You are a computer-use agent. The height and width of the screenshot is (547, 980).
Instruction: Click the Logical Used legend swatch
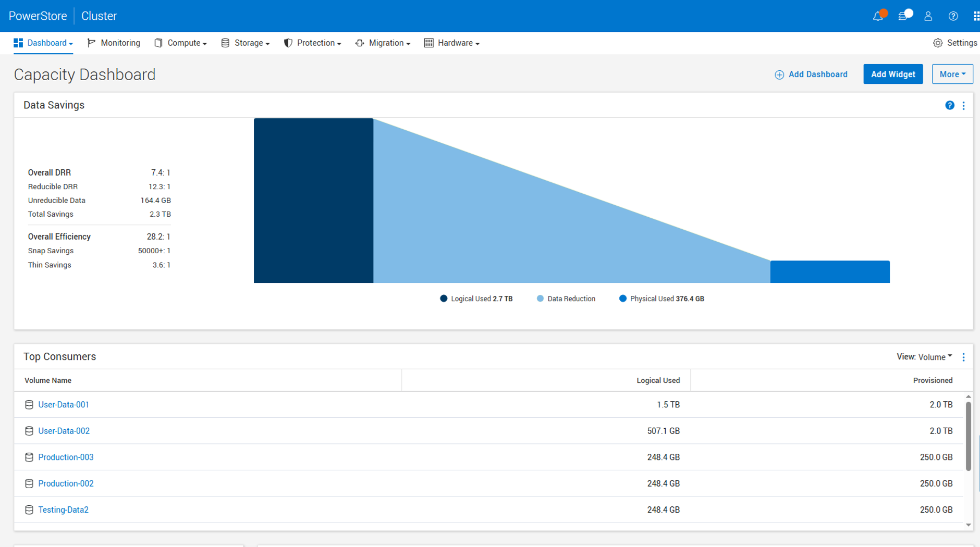pos(444,299)
